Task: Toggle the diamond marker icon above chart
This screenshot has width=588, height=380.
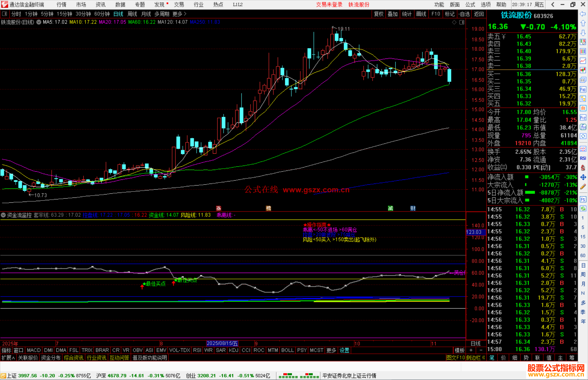Action: 454,22
